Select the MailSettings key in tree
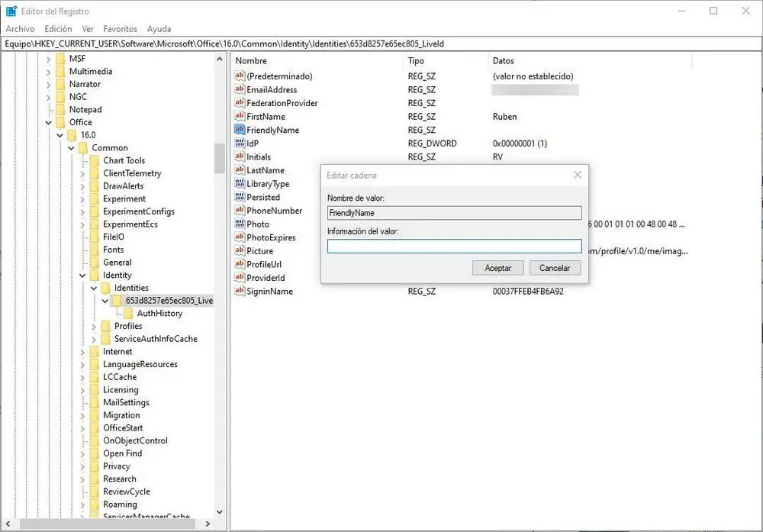The height and width of the screenshot is (532, 763). (126, 402)
